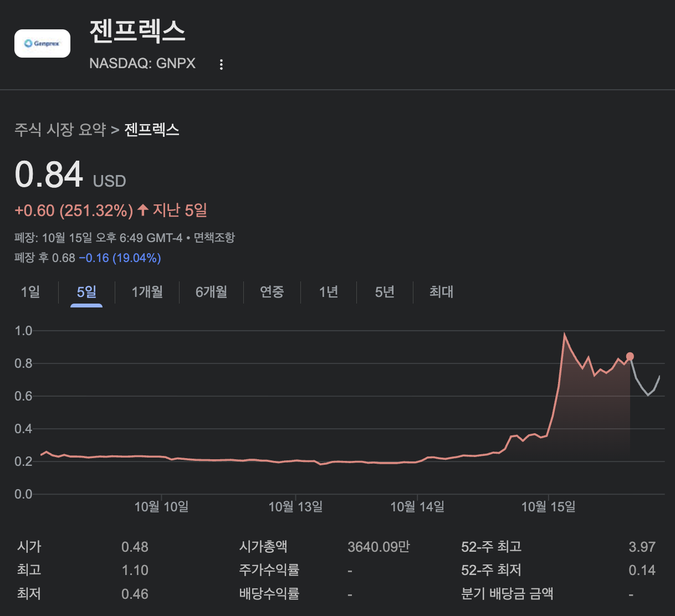Select the 5일 time range tab

(86, 291)
